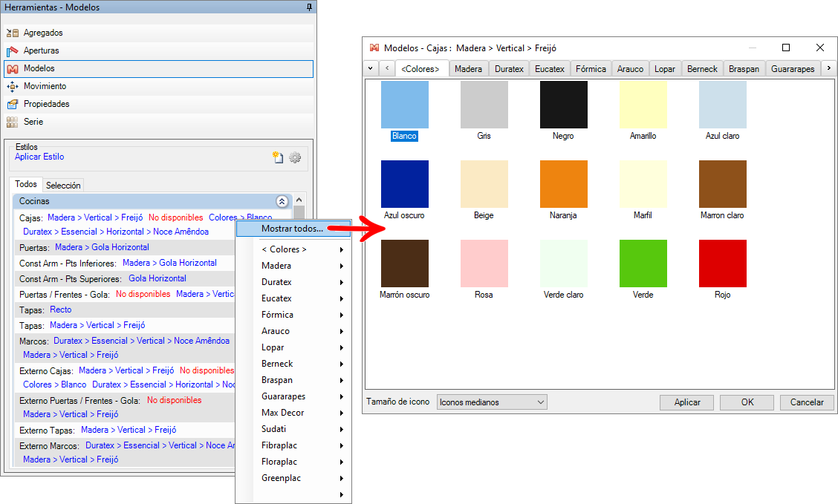
Task: Collapse the Cocinas section
Action: 282,201
